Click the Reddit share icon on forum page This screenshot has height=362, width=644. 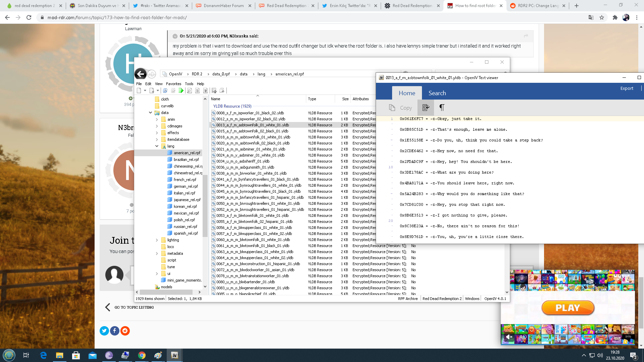125,331
